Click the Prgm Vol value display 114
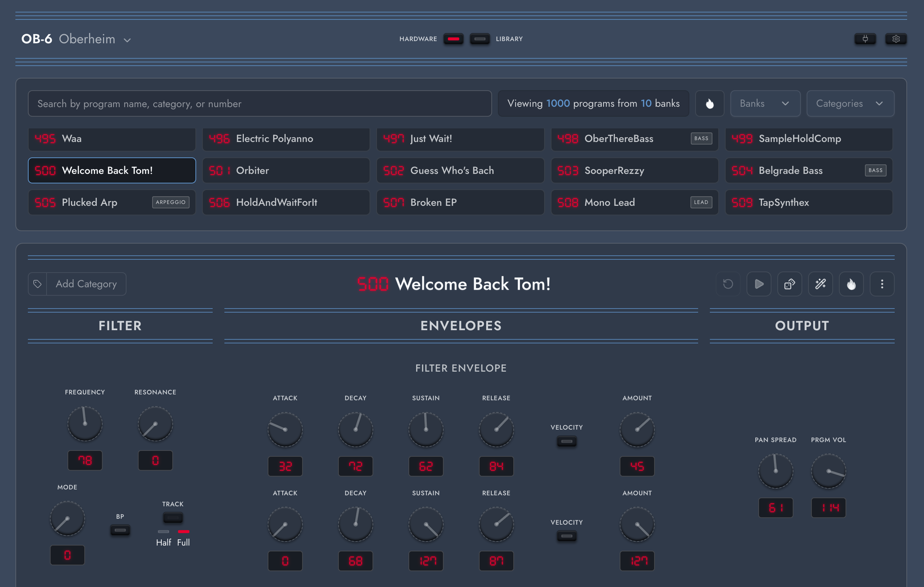Viewport: 924px width, 587px height. (x=828, y=508)
